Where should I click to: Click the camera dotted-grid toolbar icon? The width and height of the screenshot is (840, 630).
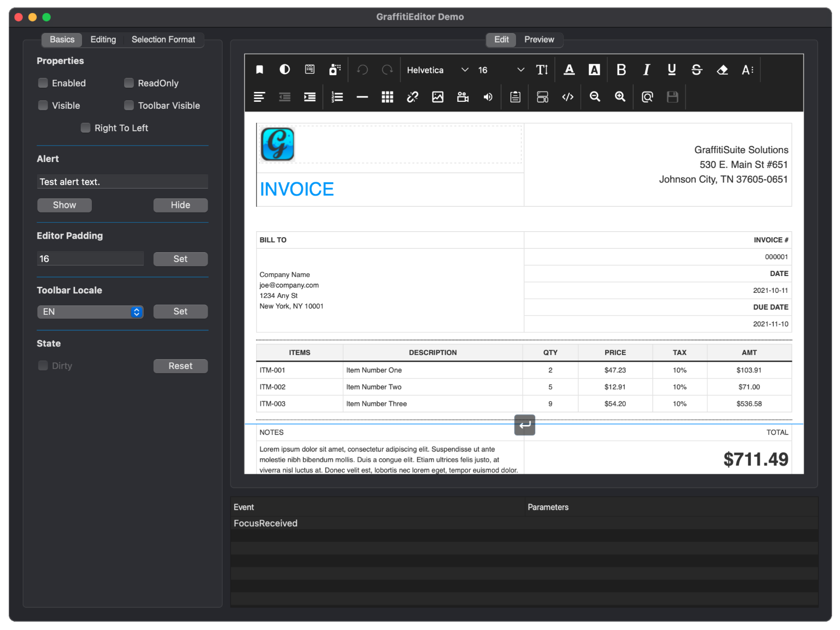pyautogui.click(x=335, y=70)
